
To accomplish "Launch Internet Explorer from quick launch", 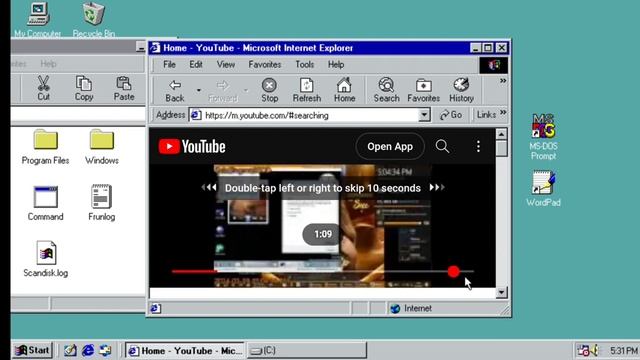I will (87, 350).
